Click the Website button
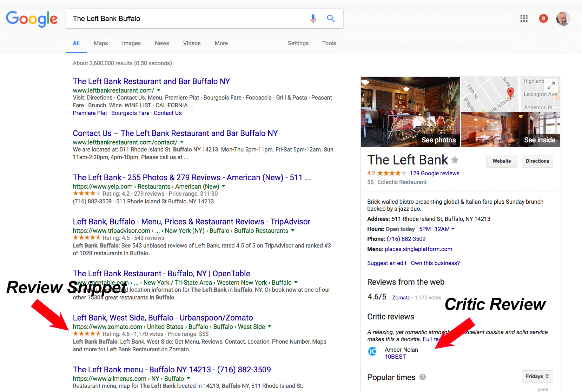 (502, 161)
